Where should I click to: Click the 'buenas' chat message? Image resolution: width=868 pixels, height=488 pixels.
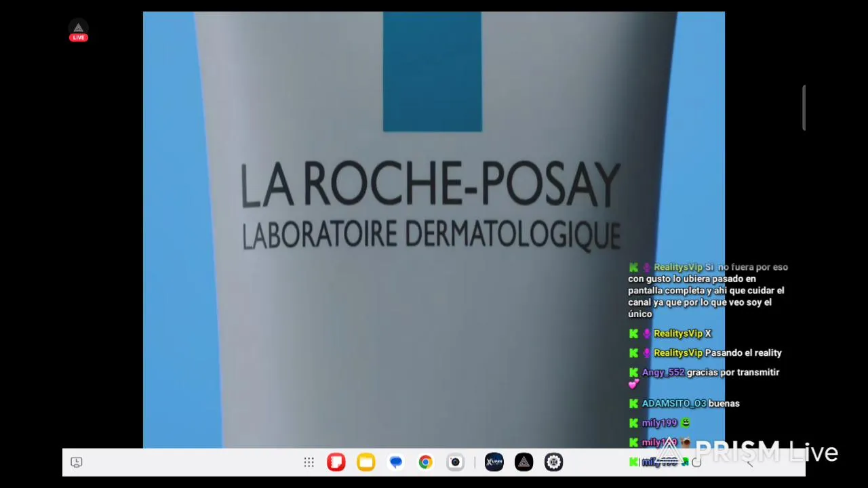(724, 404)
